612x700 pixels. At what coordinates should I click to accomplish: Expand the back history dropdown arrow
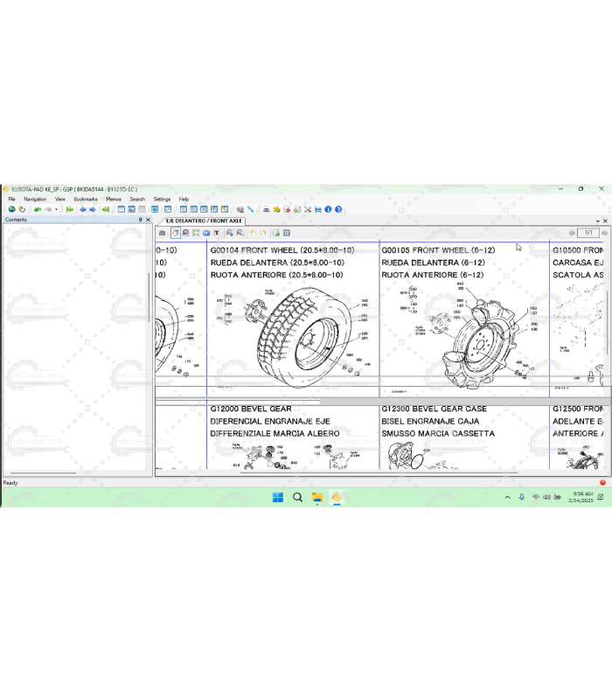pos(57,209)
